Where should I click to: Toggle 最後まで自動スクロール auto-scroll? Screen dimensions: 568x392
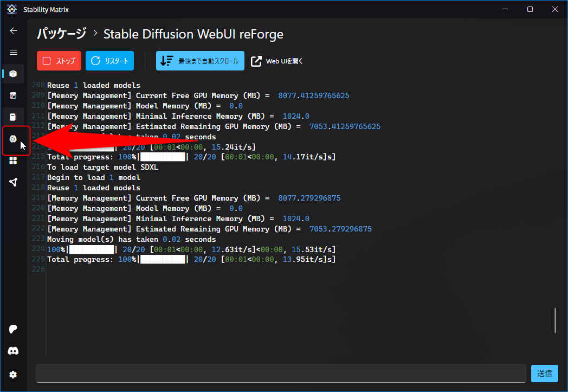200,61
